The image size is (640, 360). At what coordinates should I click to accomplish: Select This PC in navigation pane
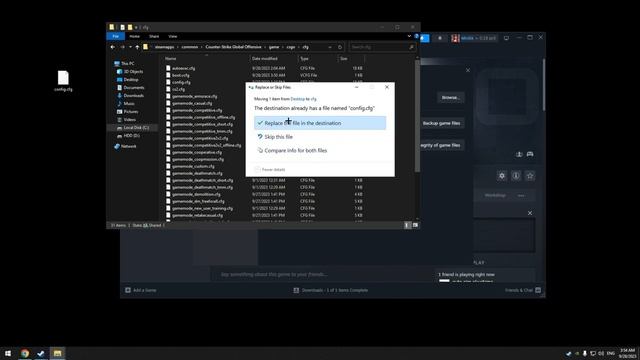124,63
